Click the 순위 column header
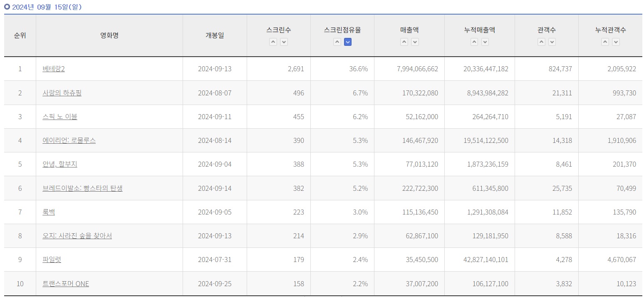The image size is (644, 297). pos(20,35)
